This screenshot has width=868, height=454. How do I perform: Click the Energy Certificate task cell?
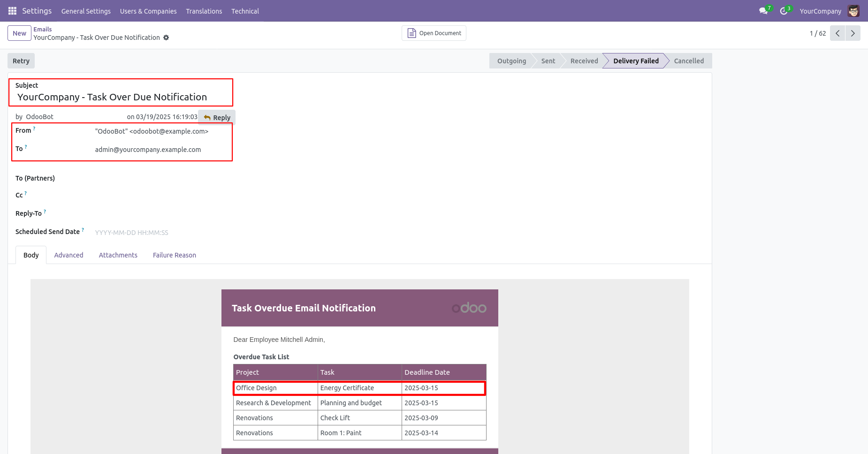coord(360,388)
